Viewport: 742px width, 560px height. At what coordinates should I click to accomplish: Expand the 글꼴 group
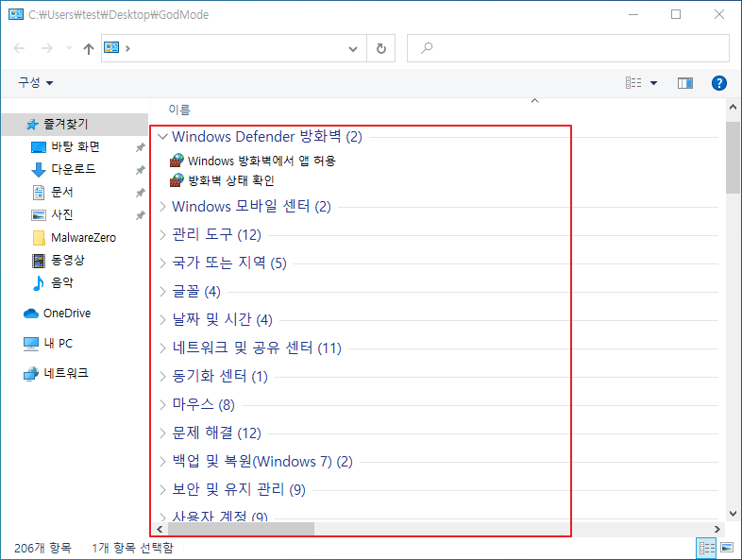click(162, 292)
